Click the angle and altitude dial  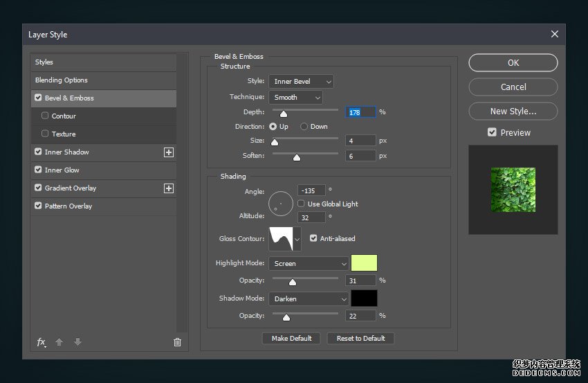coord(280,204)
